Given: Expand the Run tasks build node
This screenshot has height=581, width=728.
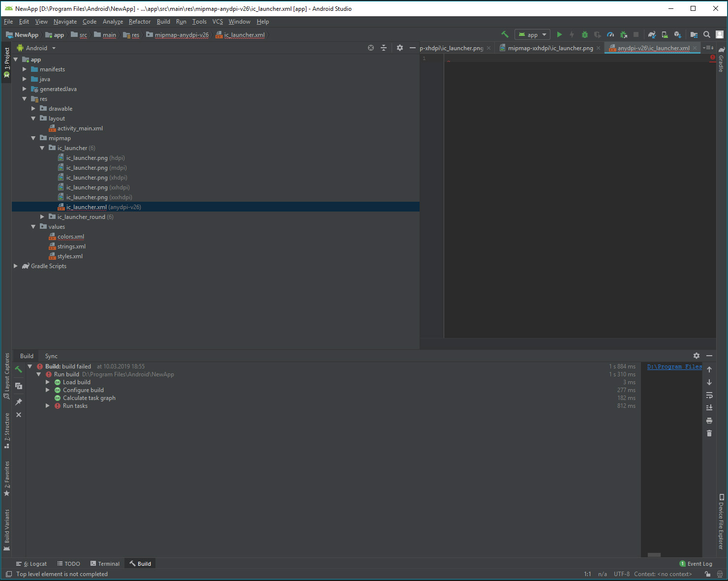Looking at the screenshot, I should 48,406.
